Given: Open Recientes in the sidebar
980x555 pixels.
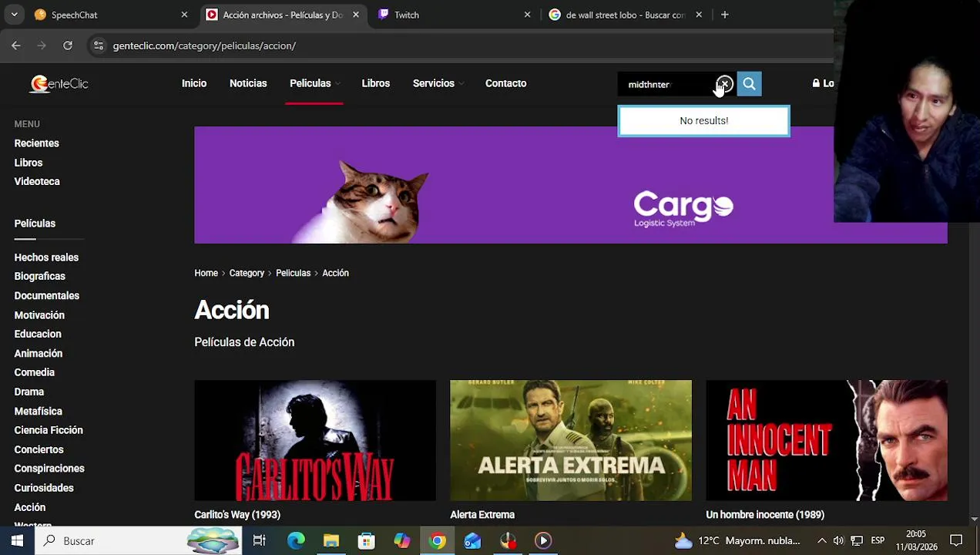Looking at the screenshot, I should [36, 143].
